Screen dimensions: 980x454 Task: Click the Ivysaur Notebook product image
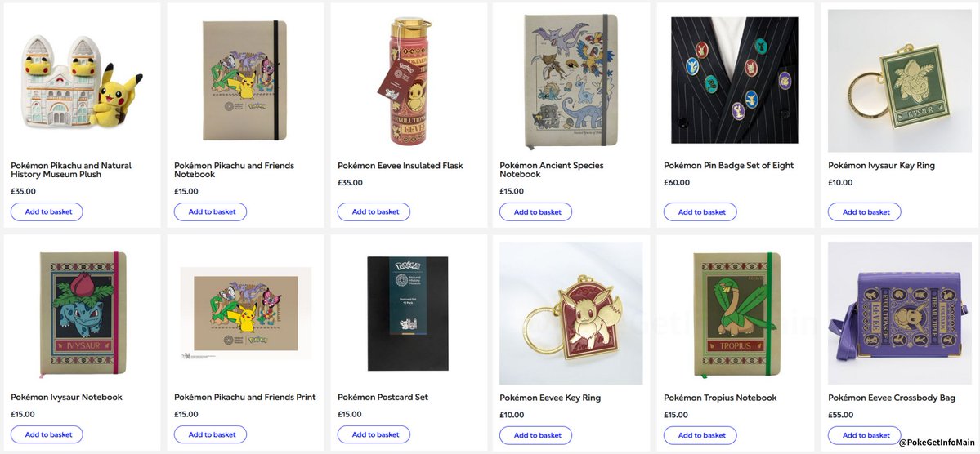pos(81,313)
